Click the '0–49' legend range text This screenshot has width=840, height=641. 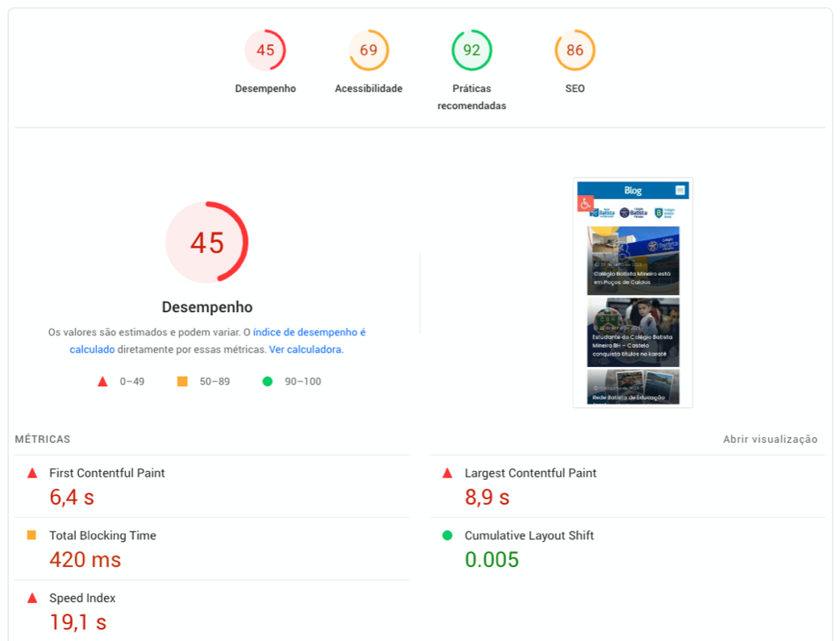[132, 381]
